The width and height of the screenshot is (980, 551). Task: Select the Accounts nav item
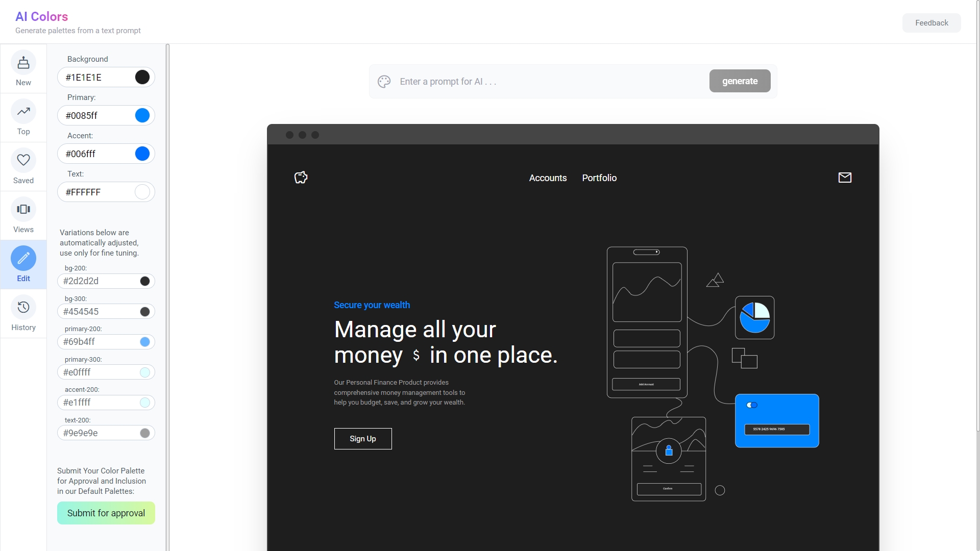click(x=548, y=178)
